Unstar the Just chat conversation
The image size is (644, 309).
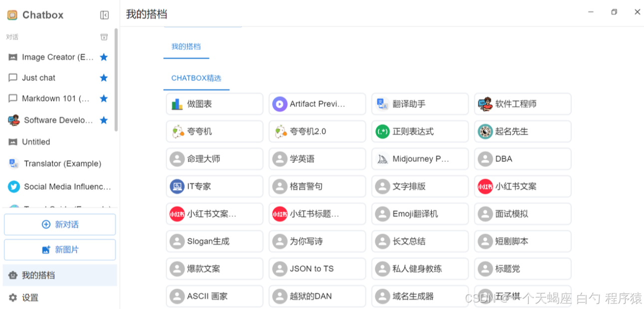[104, 78]
